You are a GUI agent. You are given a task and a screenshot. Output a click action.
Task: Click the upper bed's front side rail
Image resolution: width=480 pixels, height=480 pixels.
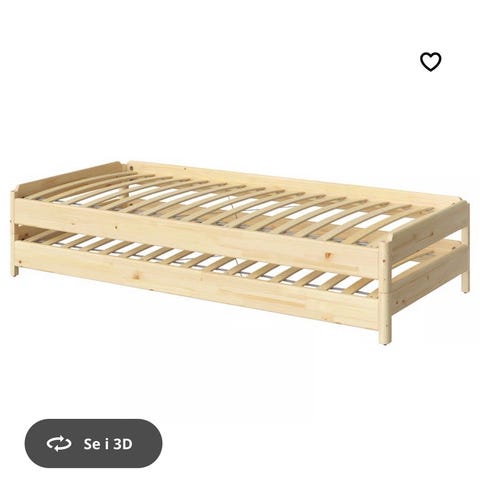197,233
